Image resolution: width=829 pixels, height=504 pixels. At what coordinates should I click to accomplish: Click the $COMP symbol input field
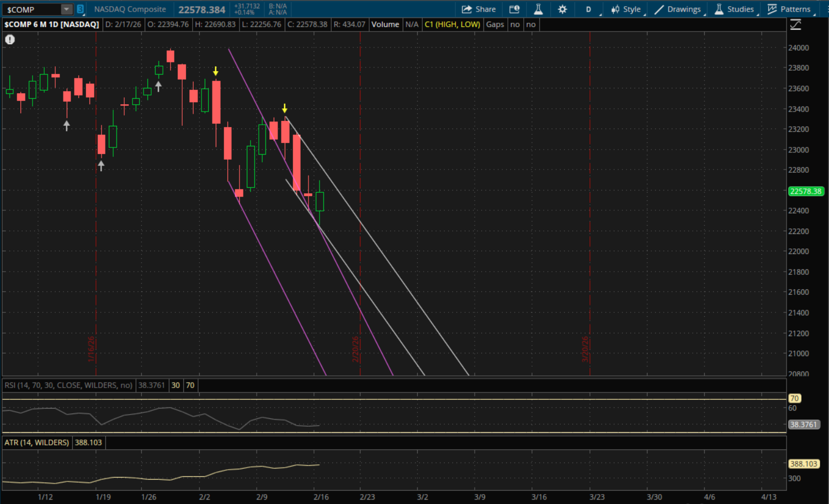tap(31, 9)
